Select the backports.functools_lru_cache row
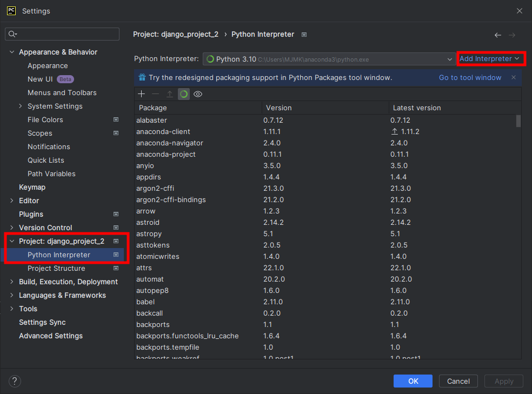 click(325, 336)
